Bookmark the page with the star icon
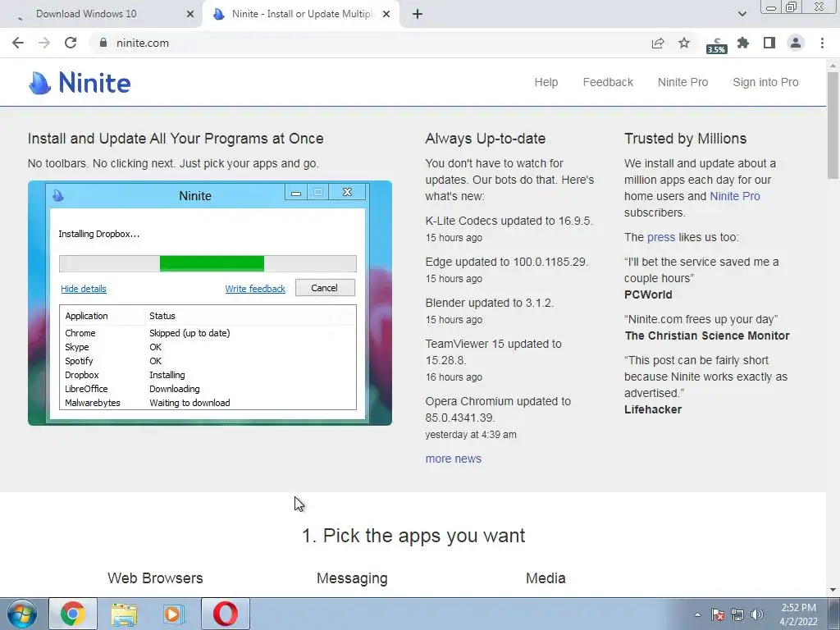 click(684, 43)
